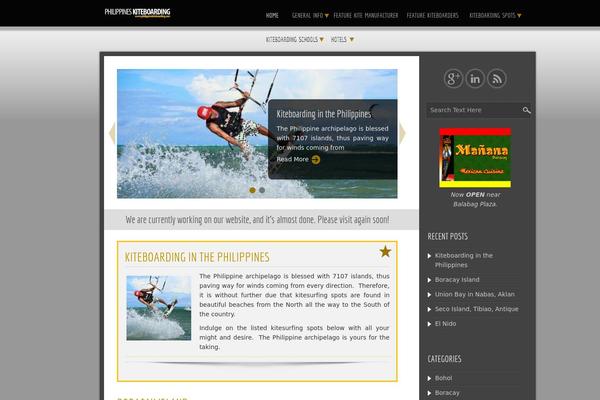Expand the Hotels dropdown arrow
The image size is (600, 400).
pos(352,39)
